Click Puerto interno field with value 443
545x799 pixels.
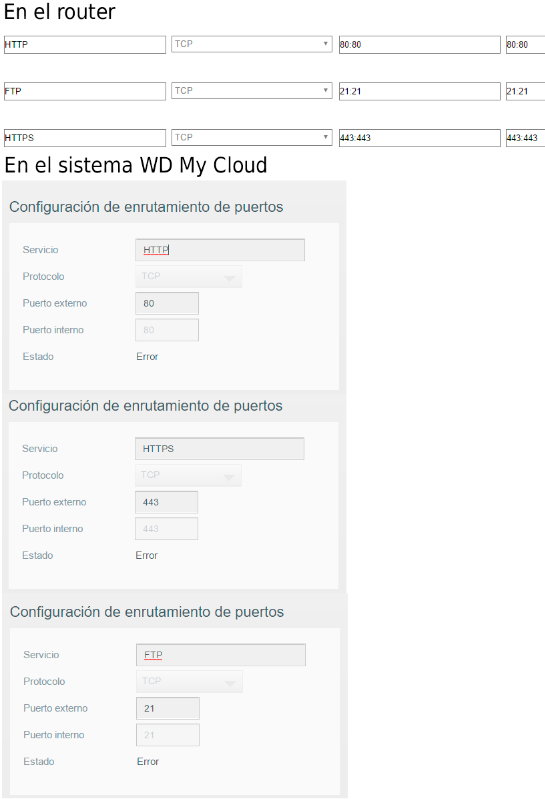(x=167, y=528)
